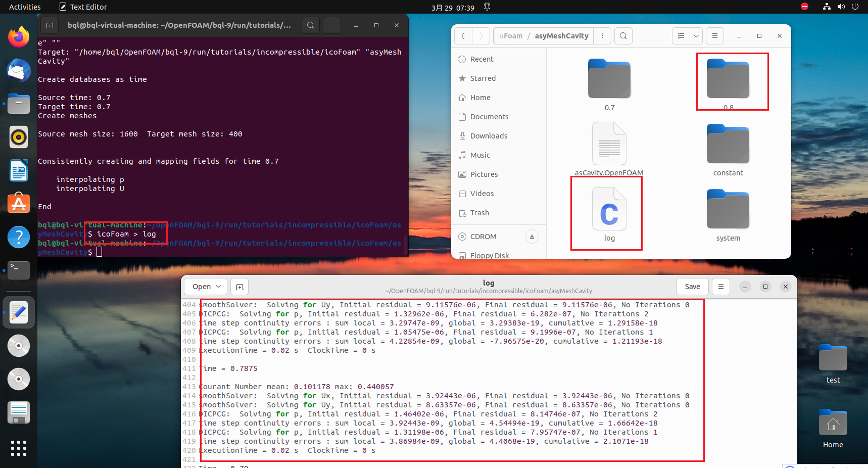Click the terminal command prompt

tap(100, 252)
